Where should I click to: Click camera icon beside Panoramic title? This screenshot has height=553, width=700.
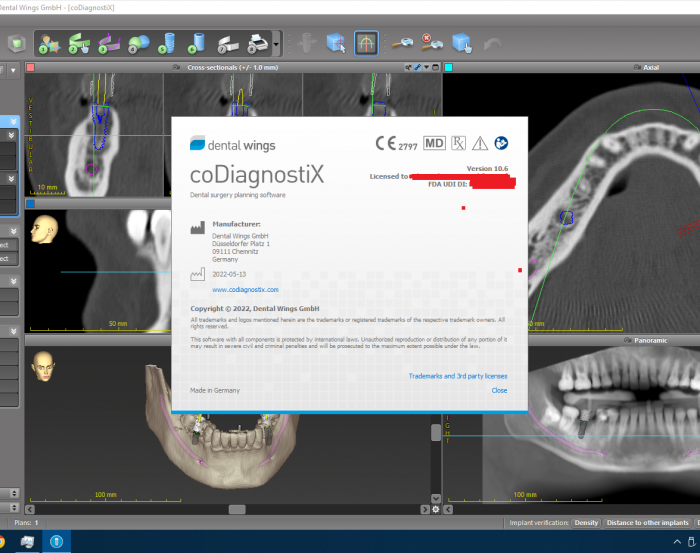click(628, 341)
